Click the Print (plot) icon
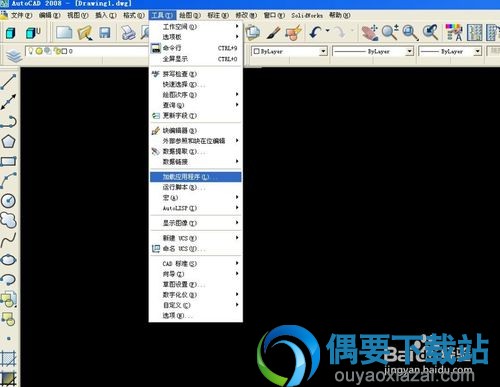500x387 pixels. click(x=128, y=33)
